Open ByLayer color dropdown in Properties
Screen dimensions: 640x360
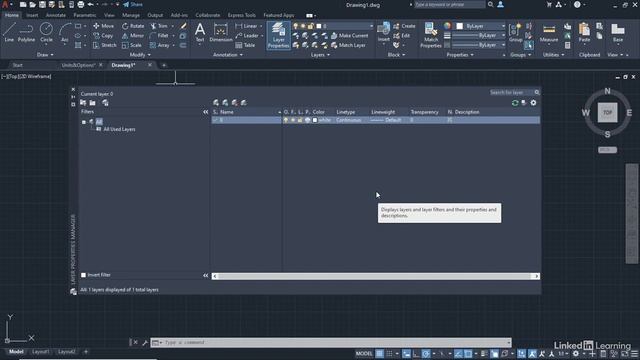(503, 26)
